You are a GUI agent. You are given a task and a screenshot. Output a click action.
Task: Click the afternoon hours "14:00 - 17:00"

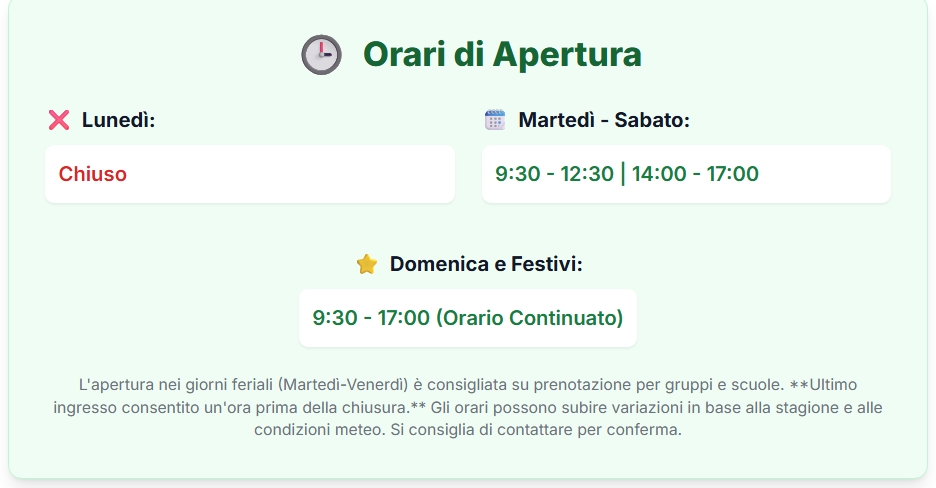pyautogui.click(x=695, y=174)
